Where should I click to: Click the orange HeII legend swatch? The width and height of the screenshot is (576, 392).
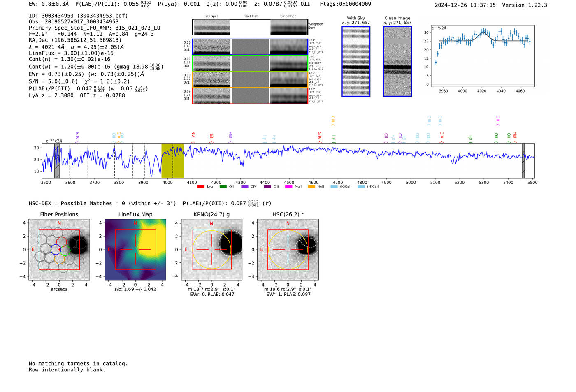(312, 186)
